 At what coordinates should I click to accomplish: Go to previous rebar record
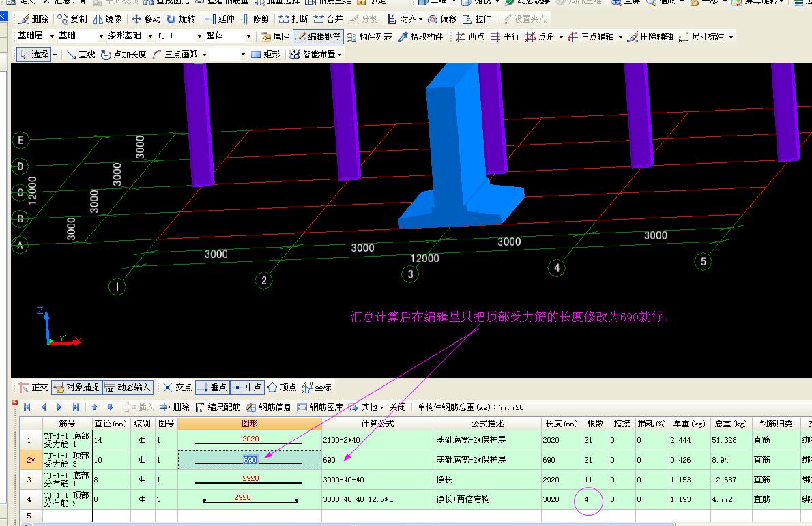click(44, 407)
